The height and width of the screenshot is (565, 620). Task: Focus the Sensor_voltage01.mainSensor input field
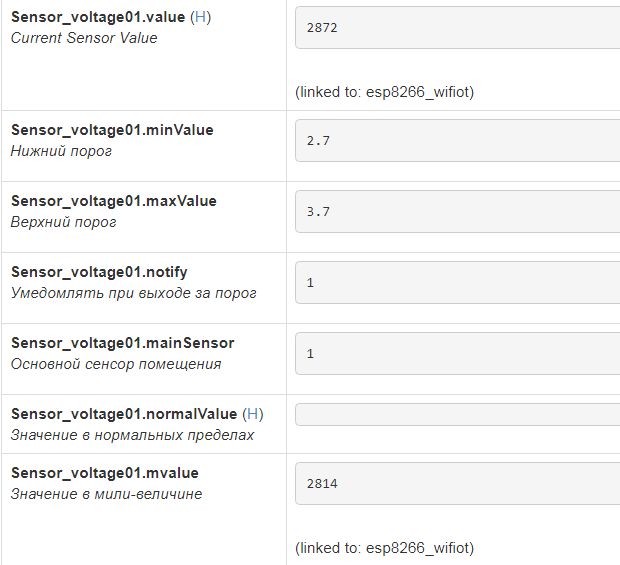point(457,354)
